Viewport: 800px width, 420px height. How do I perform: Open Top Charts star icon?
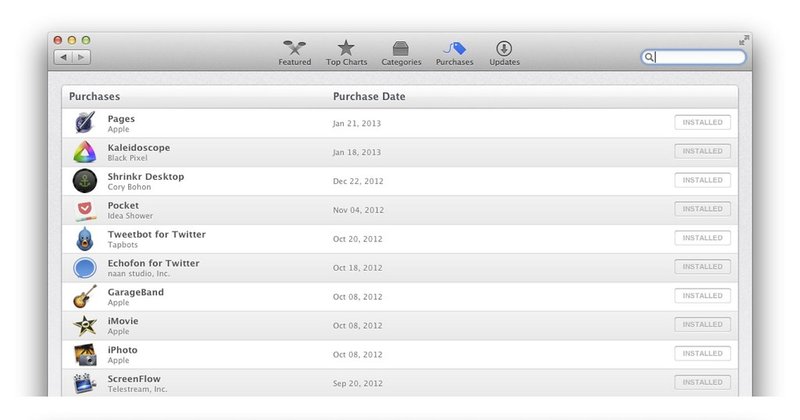click(x=346, y=48)
